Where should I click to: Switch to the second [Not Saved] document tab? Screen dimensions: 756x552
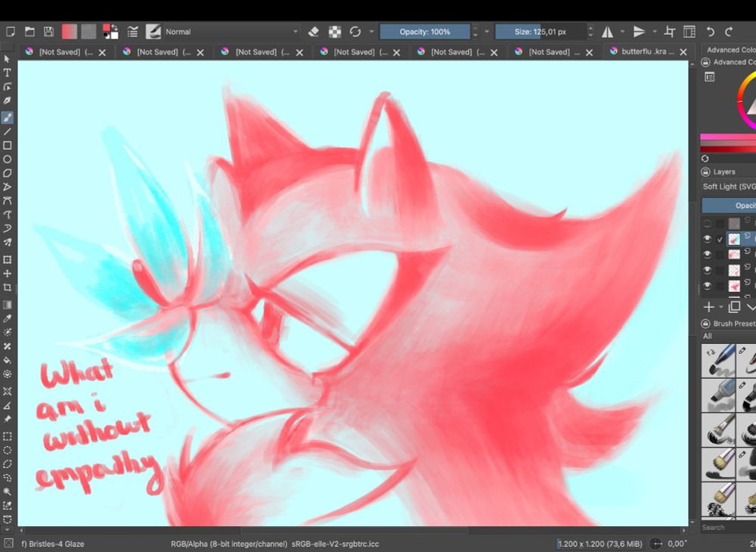164,52
